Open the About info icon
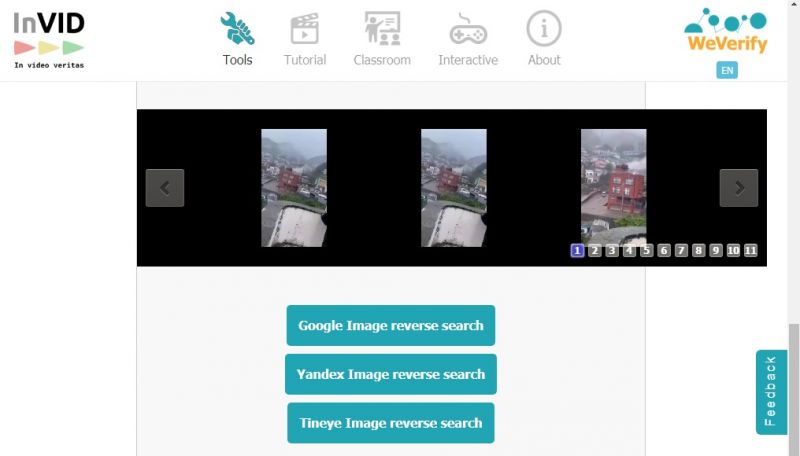800x456 pixels. coord(544,29)
